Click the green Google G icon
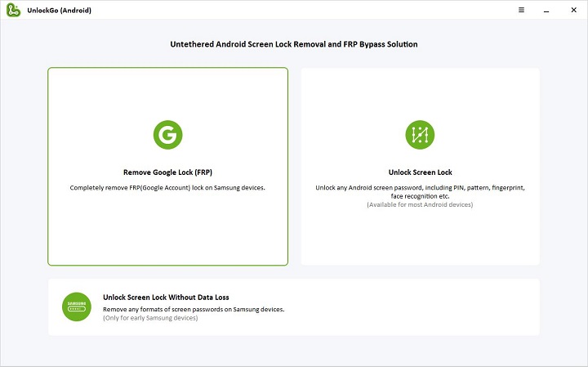 (167, 135)
